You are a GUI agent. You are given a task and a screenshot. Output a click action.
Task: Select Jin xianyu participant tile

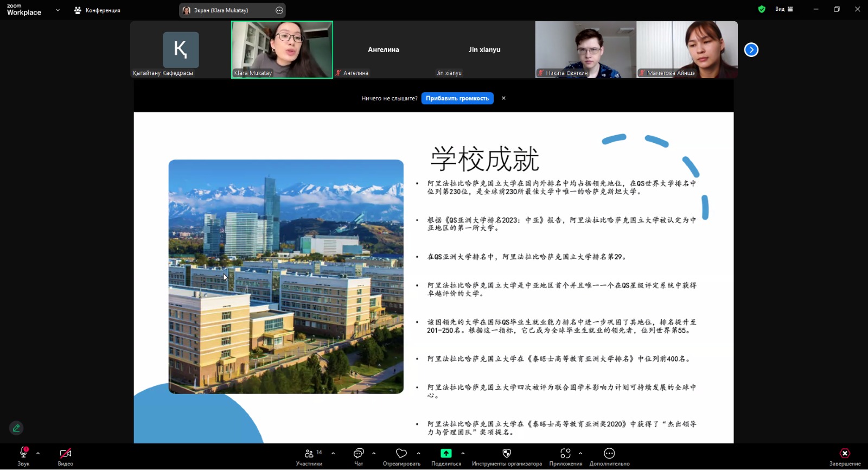[484, 50]
